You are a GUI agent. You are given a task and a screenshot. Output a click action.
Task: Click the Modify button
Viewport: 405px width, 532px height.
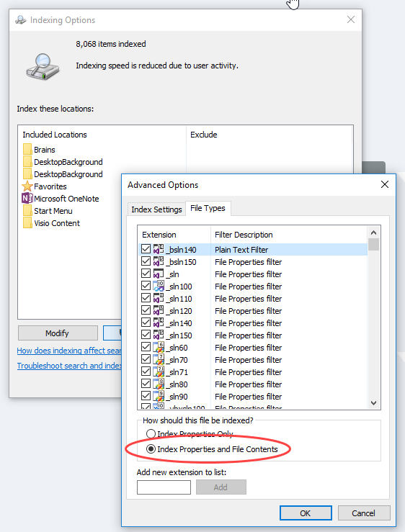coord(58,333)
